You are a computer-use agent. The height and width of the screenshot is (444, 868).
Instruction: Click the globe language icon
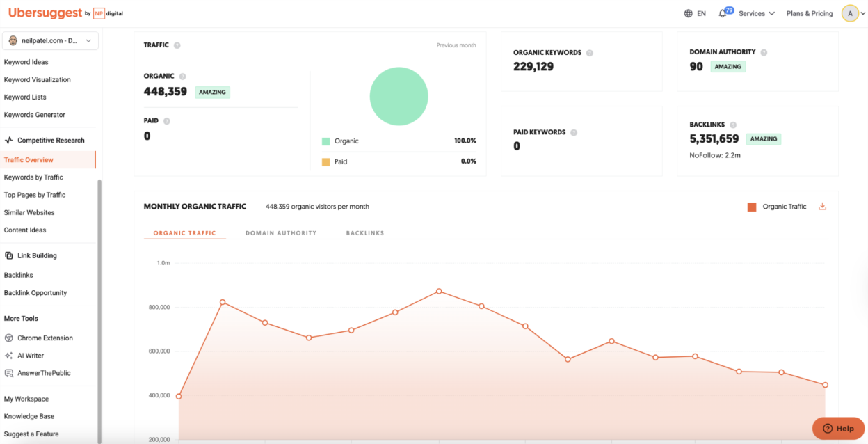point(689,13)
